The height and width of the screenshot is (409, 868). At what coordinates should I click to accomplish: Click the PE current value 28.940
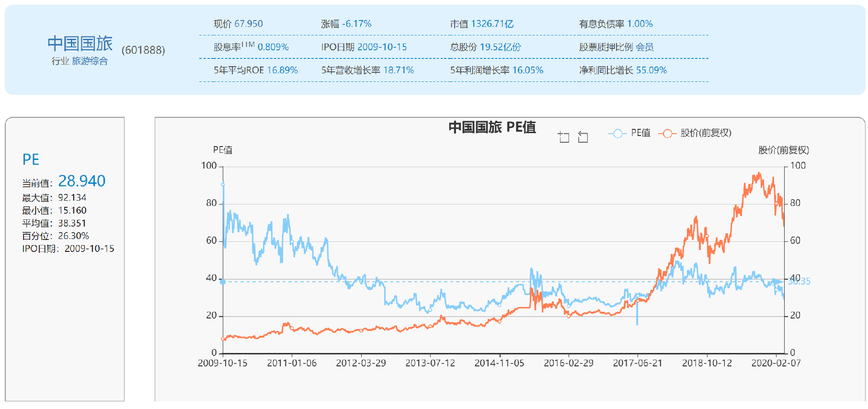tap(81, 181)
